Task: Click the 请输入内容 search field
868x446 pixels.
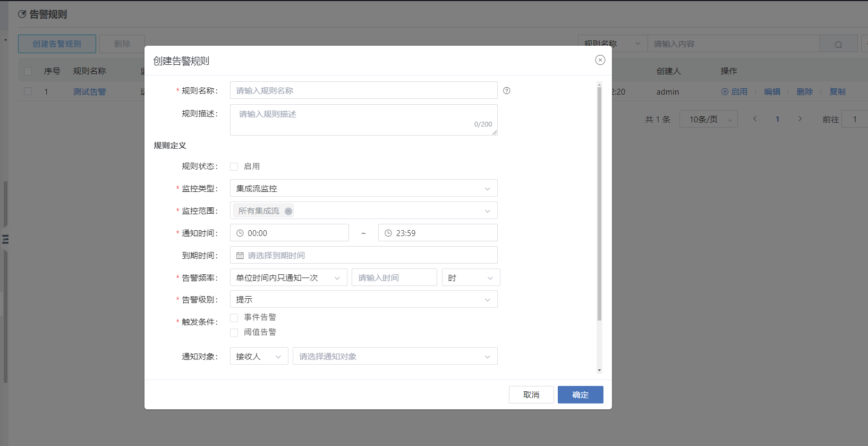Action: 733,44
